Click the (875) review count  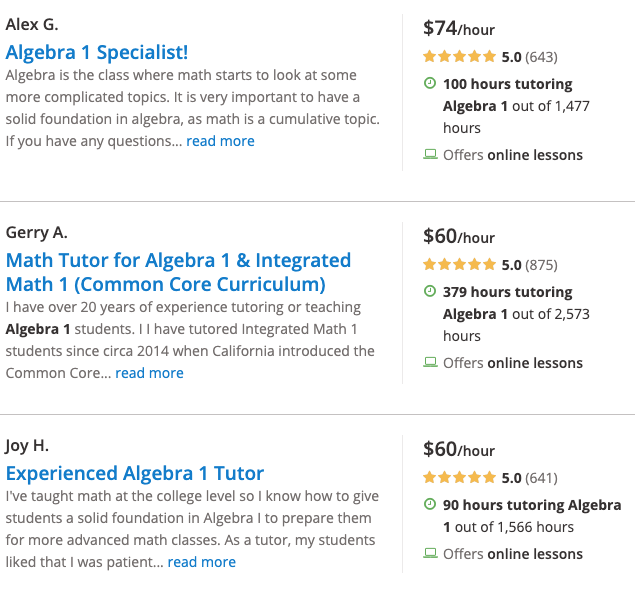[x=541, y=265]
